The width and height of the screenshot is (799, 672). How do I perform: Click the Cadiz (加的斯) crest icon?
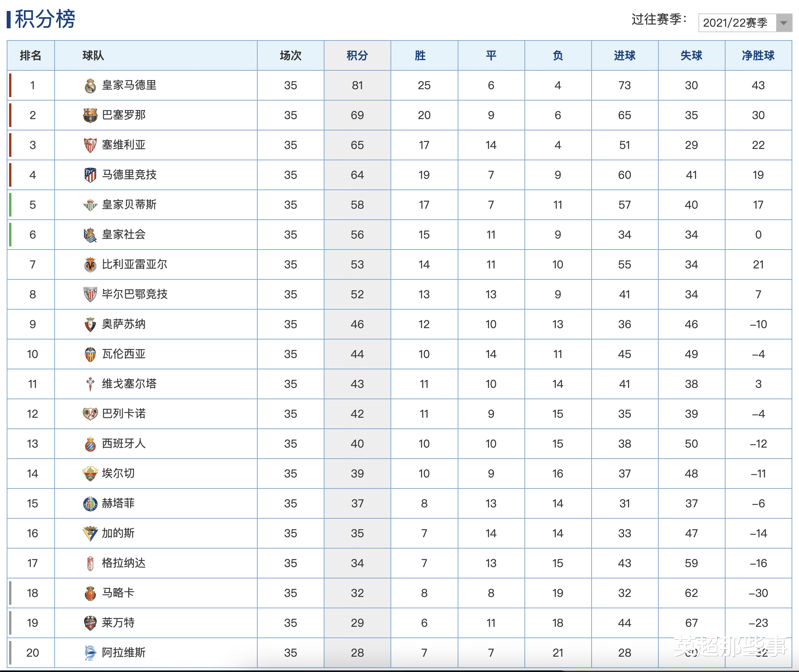pyautogui.click(x=90, y=534)
